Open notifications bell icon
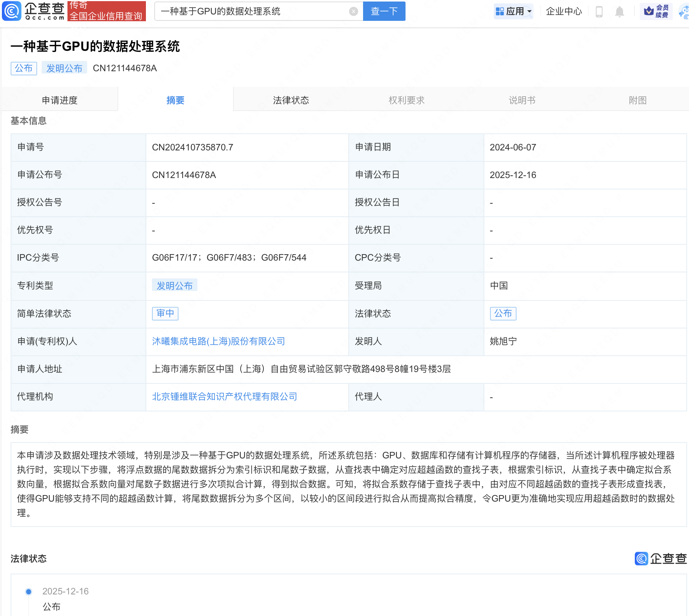 619,11
